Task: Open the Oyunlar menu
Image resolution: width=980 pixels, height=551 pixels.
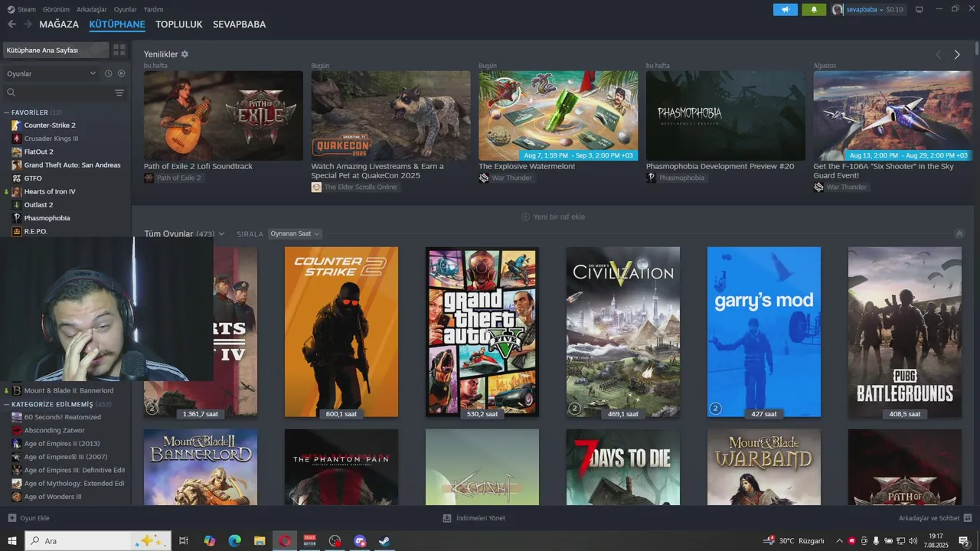Action: [126, 9]
